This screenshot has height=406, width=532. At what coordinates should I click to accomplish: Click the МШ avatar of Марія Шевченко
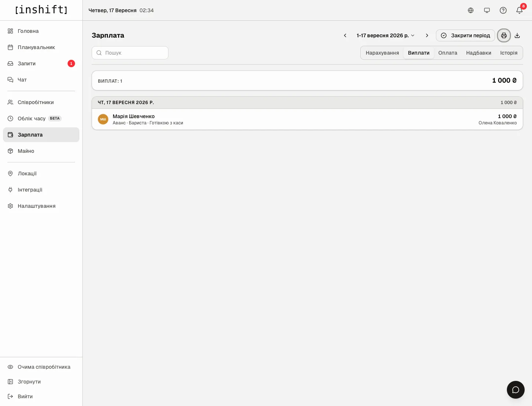(x=103, y=119)
